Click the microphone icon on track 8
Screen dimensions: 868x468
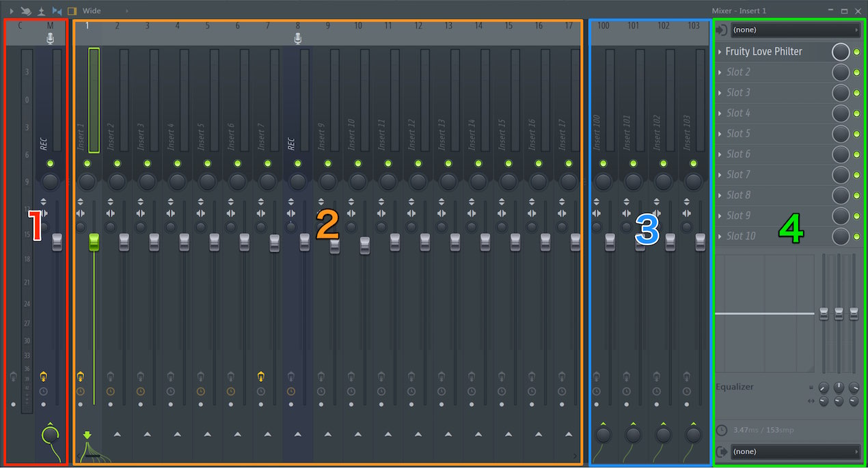pos(297,39)
